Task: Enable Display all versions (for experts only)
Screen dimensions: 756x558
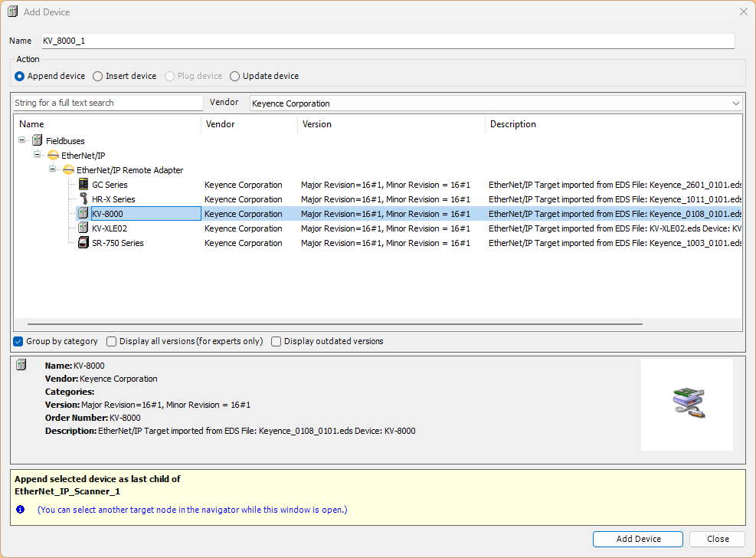Action: tap(111, 341)
